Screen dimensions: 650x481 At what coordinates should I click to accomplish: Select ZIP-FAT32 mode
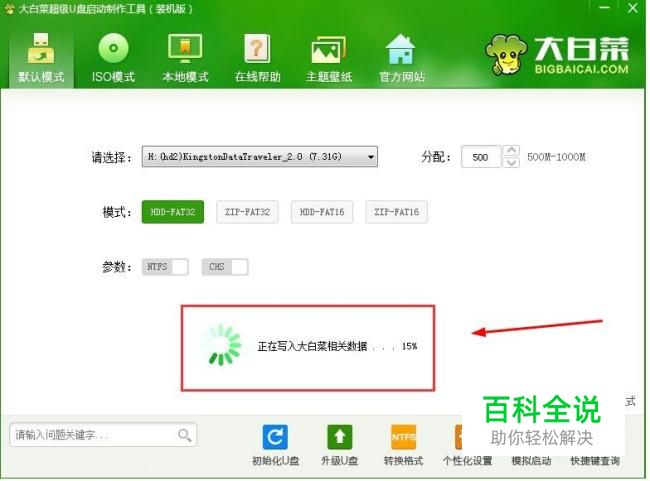pyautogui.click(x=247, y=212)
